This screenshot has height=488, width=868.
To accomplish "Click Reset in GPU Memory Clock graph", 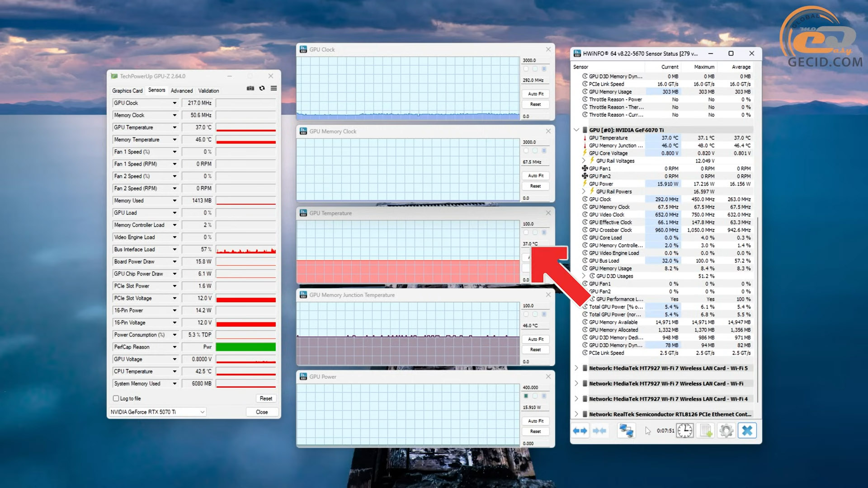I will (536, 186).
